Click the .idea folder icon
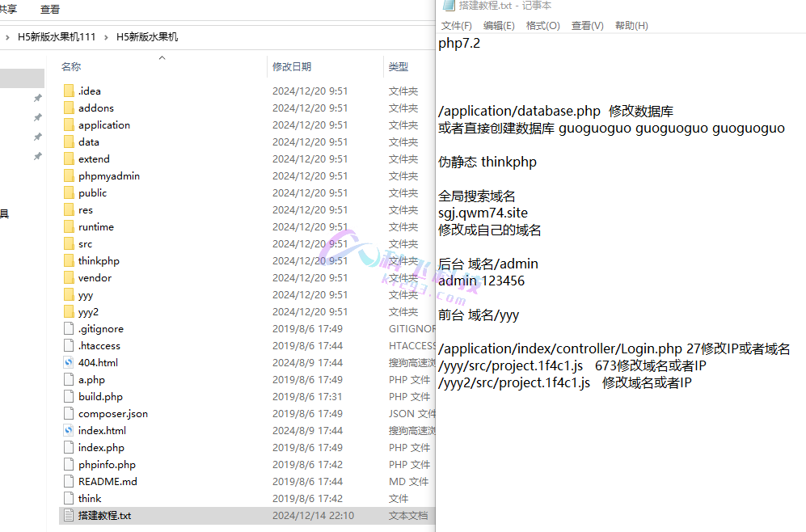806x532 pixels. (x=69, y=91)
